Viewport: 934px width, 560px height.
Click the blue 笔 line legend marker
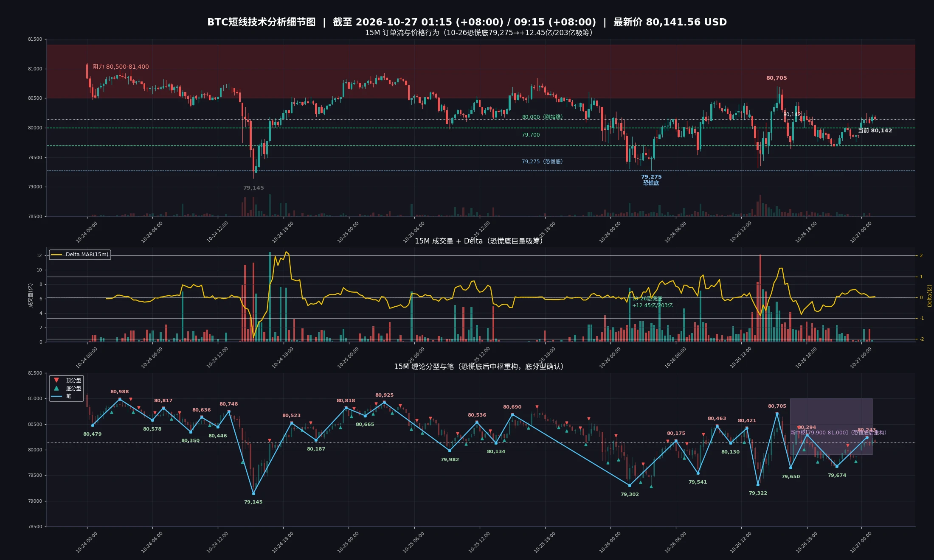[x=56, y=396]
